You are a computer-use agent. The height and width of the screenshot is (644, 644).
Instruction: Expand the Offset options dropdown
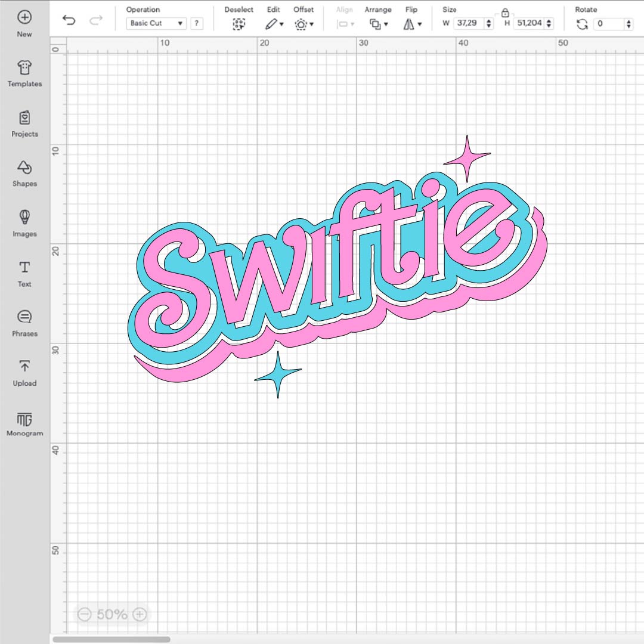(x=304, y=24)
